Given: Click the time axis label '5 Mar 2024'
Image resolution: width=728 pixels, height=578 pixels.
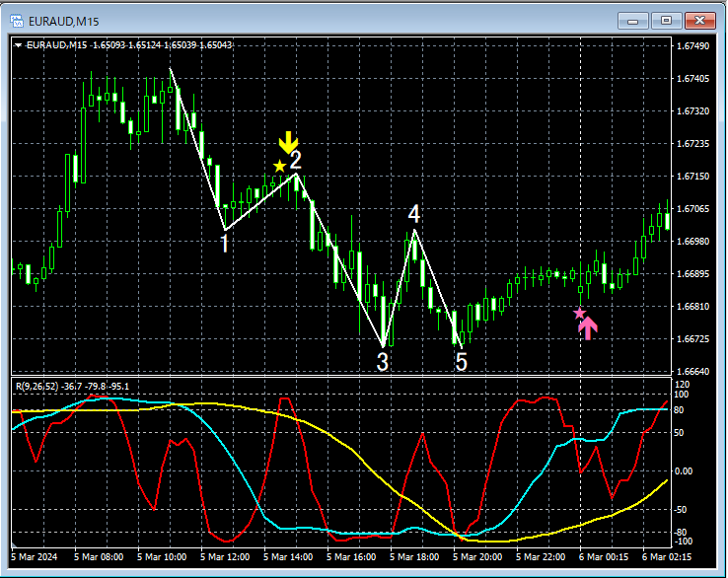Looking at the screenshot, I should click(35, 556).
